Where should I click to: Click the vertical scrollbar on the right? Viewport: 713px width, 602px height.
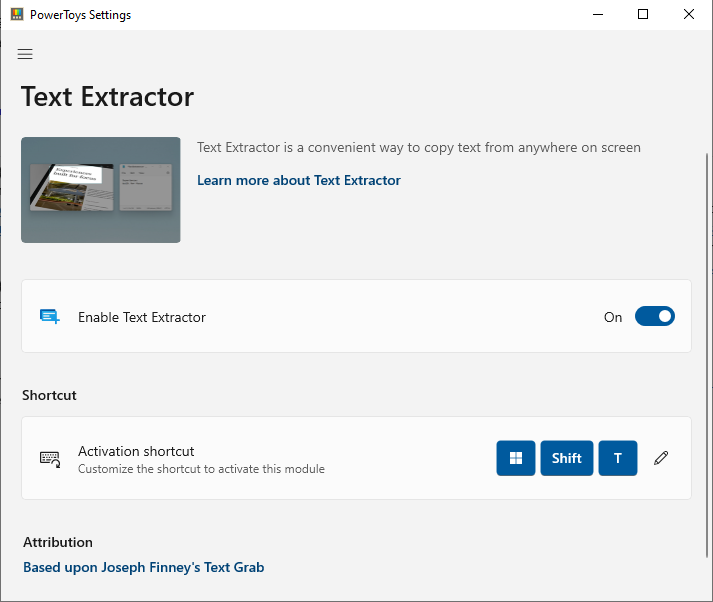tap(707, 355)
